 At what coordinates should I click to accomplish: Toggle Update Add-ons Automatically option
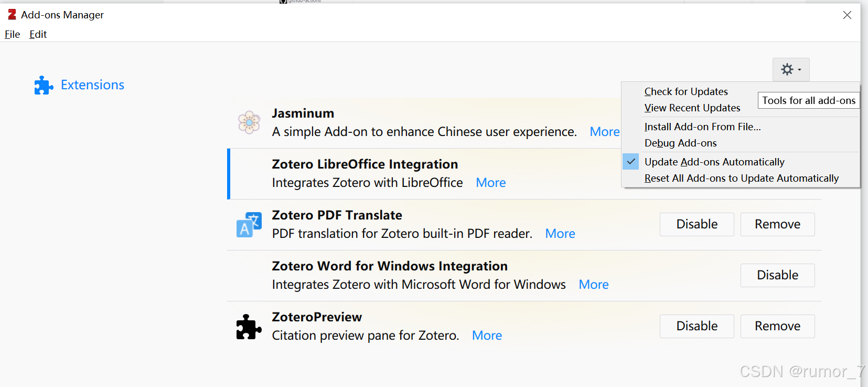pos(714,162)
